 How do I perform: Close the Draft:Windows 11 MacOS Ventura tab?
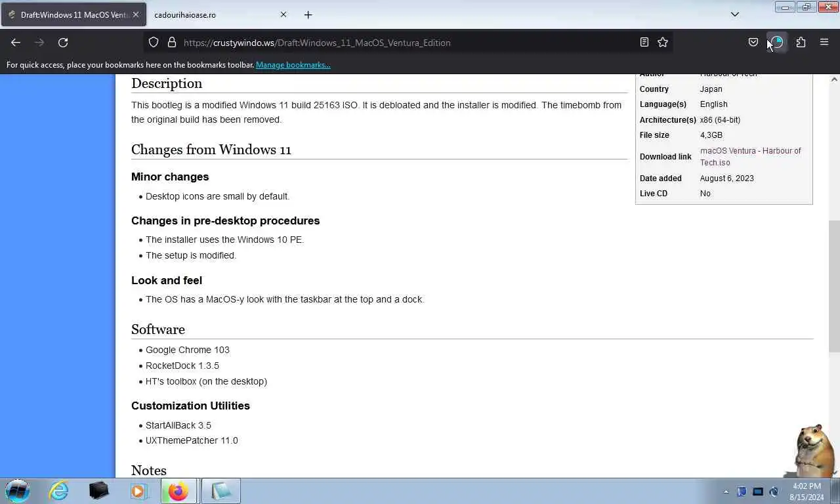pyautogui.click(x=136, y=14)
